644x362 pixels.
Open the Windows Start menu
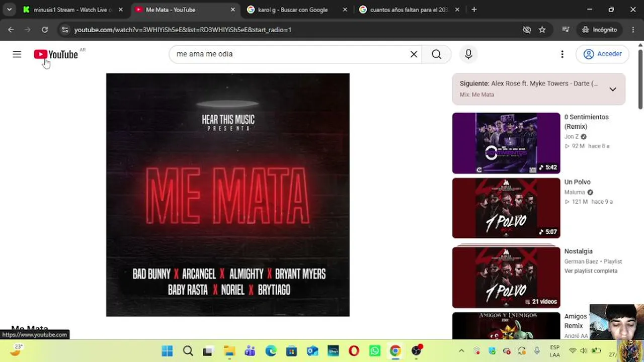tap(167, 351)
